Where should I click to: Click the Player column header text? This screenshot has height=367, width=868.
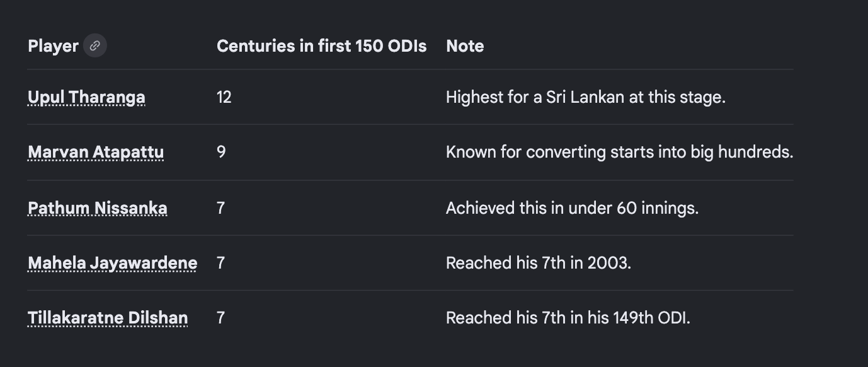[x=53, y=46]
